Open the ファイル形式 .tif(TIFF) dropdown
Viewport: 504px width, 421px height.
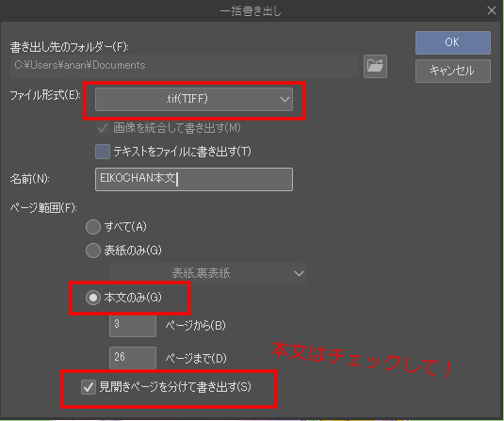(194, 99)
